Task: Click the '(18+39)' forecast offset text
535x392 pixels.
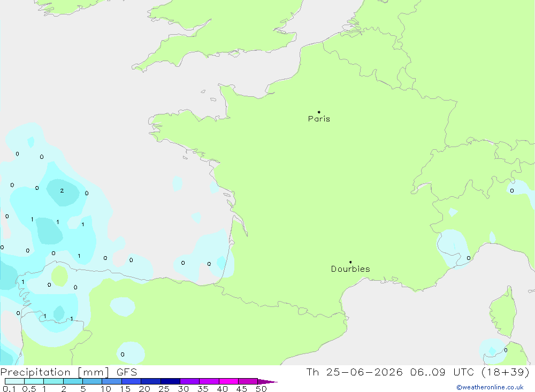Action: click(x=506, y=372)
